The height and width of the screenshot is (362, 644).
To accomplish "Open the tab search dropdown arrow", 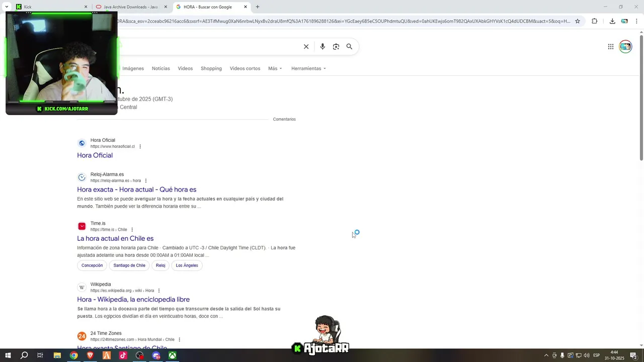I will pyautogui.click(x=7, y=7).
